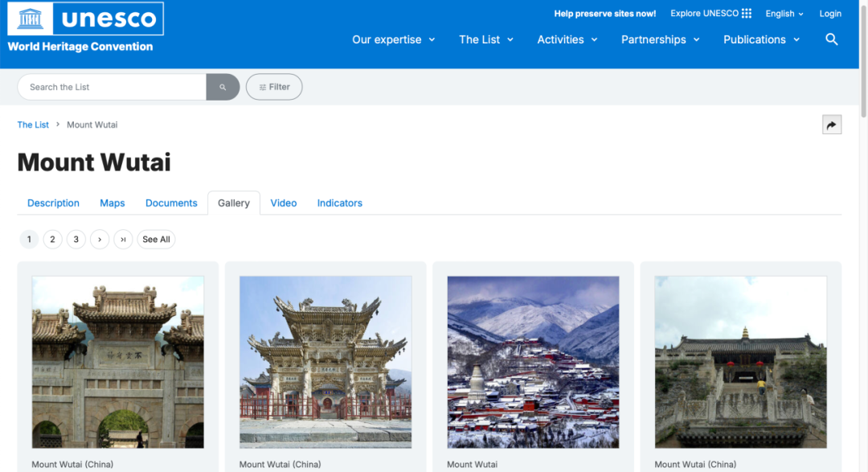Click the share arrow icon

[832, 125]
